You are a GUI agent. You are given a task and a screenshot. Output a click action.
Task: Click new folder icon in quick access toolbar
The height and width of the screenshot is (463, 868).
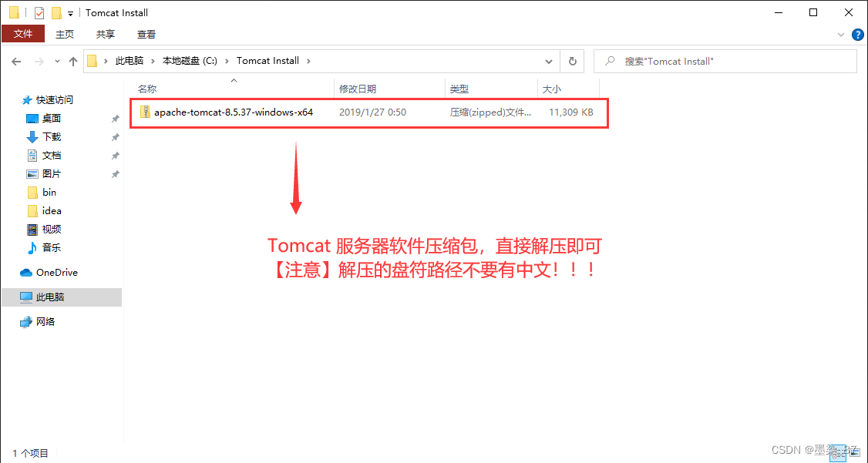56,13
